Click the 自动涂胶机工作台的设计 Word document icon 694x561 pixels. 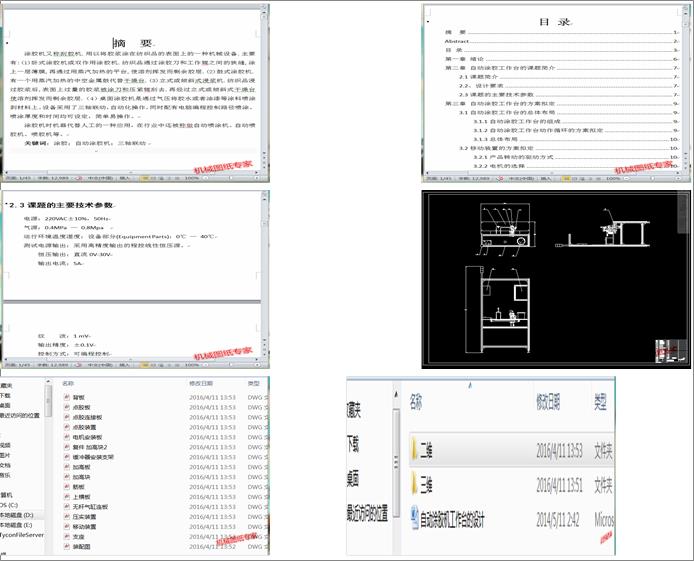(415, 519)
